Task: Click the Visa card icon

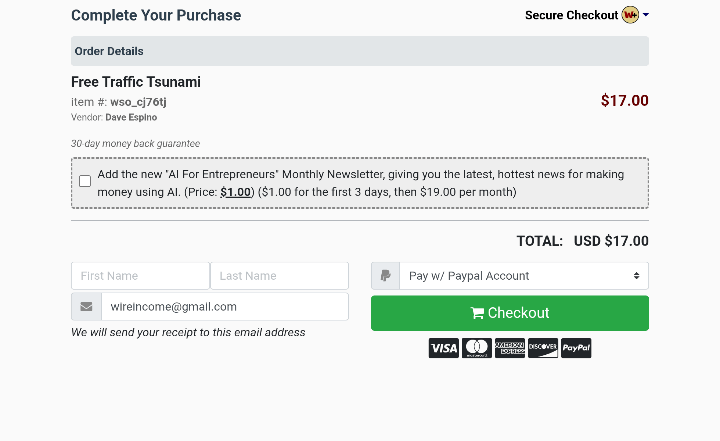Action: pyautogui.click(x=444, y=348)
